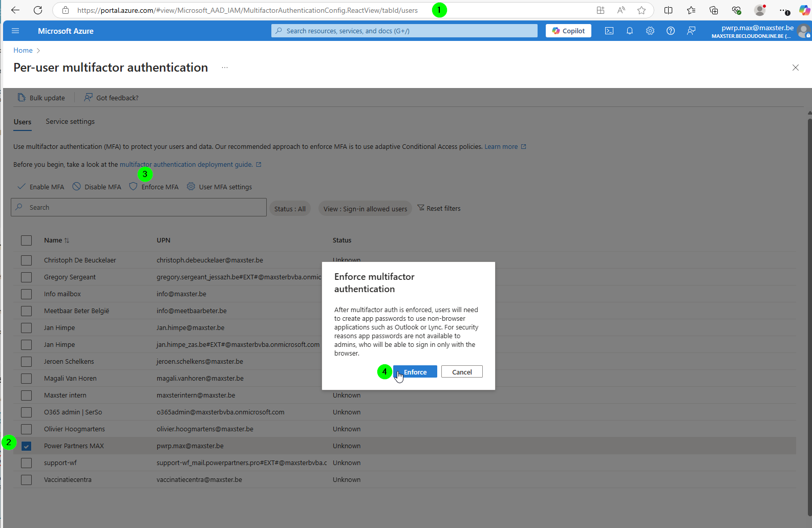The height and width of the screenshot is (528, 812).
Task: Click Home breadcrumb link
Action: tap(23, 50)
